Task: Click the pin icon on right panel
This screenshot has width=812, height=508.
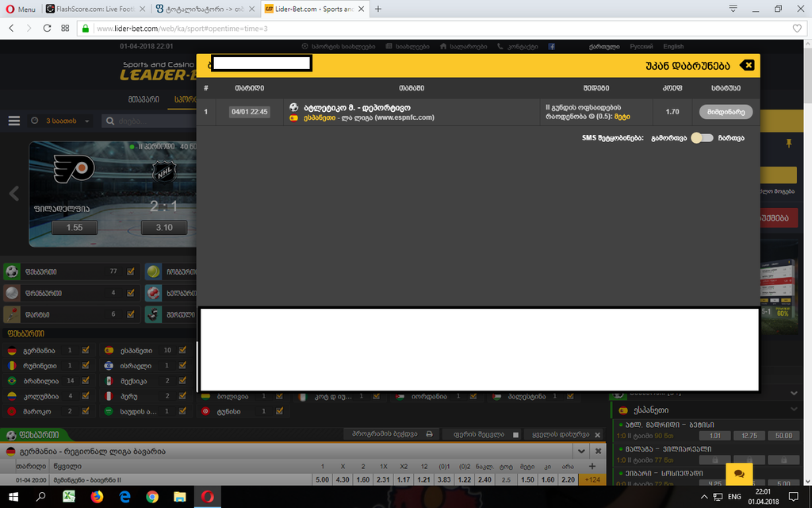Action: point(789,143)
